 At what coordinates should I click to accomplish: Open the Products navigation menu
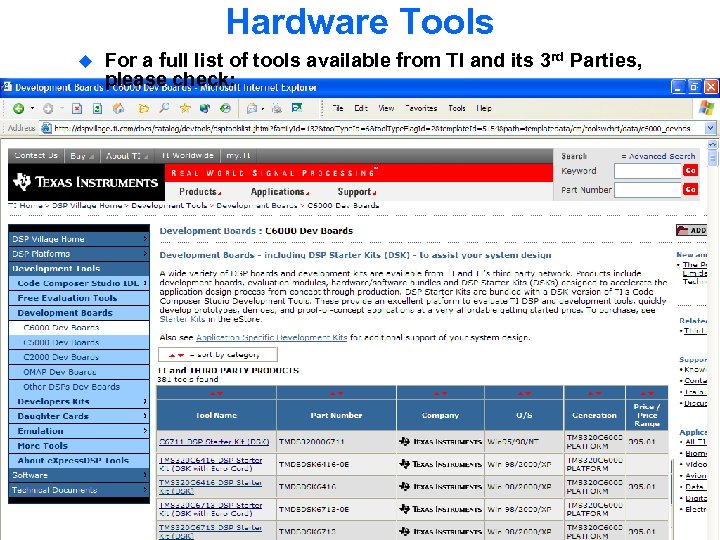(200, 192)
